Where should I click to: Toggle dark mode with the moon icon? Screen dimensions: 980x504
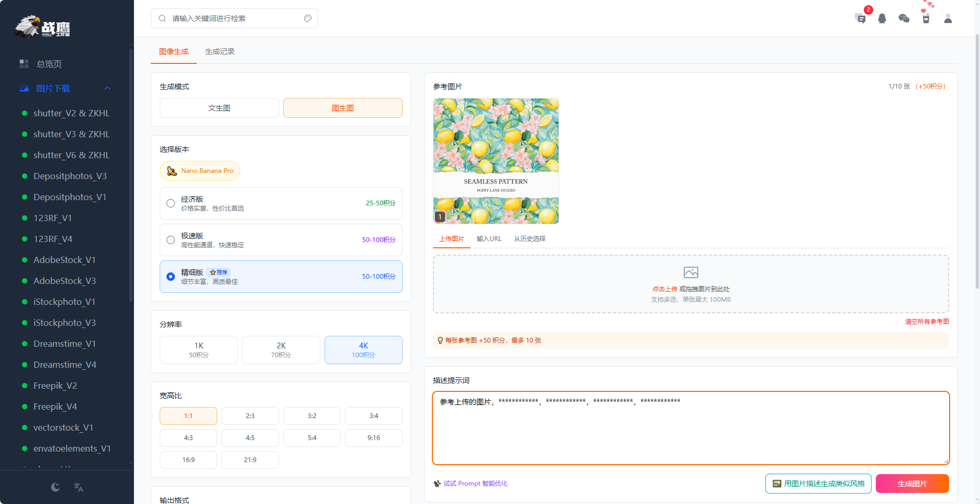[55, 487]
